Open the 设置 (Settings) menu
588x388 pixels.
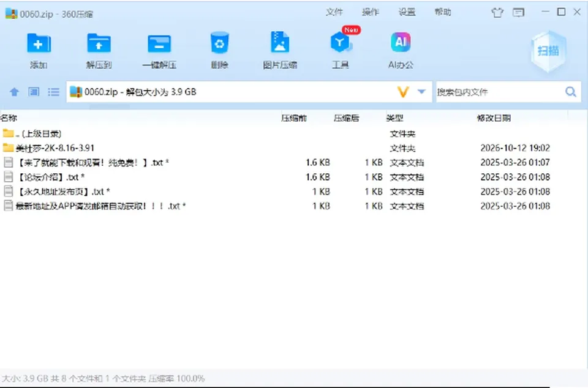point(407,12)
